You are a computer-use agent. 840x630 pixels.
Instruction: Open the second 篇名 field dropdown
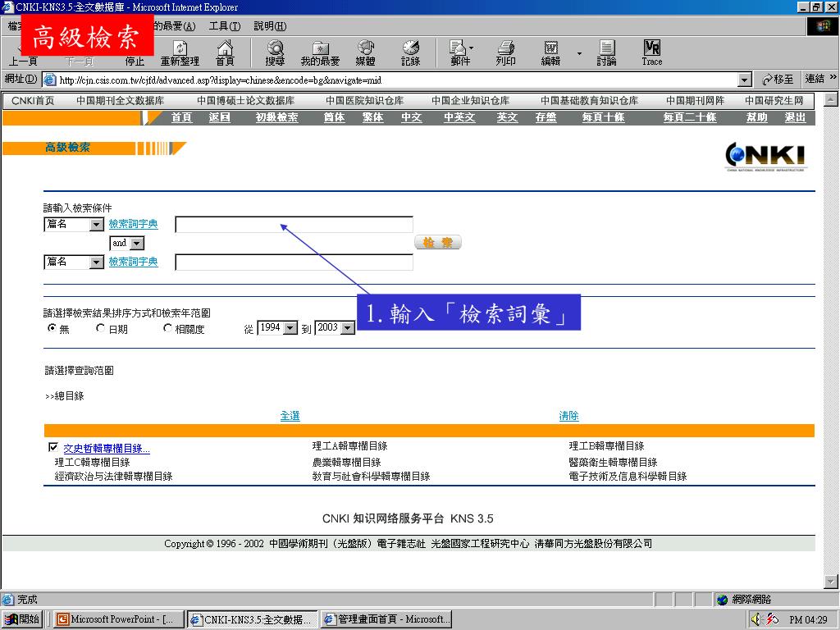tap(97, 262)
